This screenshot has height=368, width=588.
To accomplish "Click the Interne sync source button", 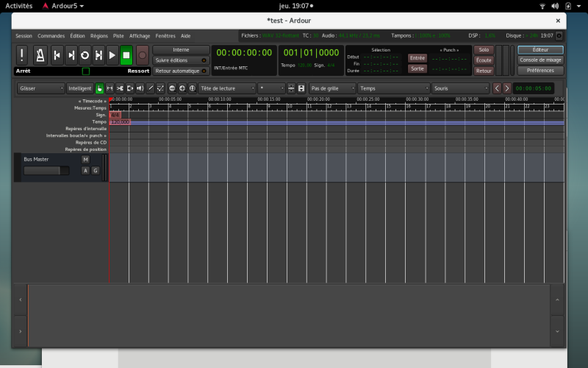I will [x=181, y=49].
